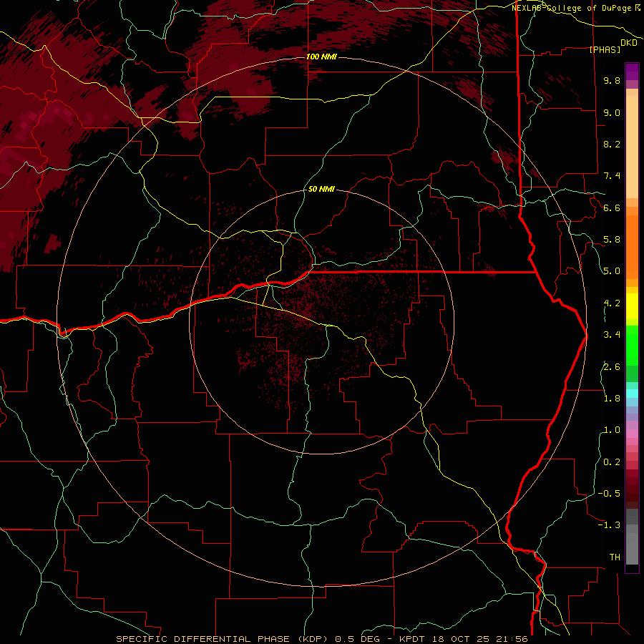Image resolution: width=644 pixels, height=644 pixels.
Task: Click the 2.6 value on the color scale
Action: click(612, 367)
